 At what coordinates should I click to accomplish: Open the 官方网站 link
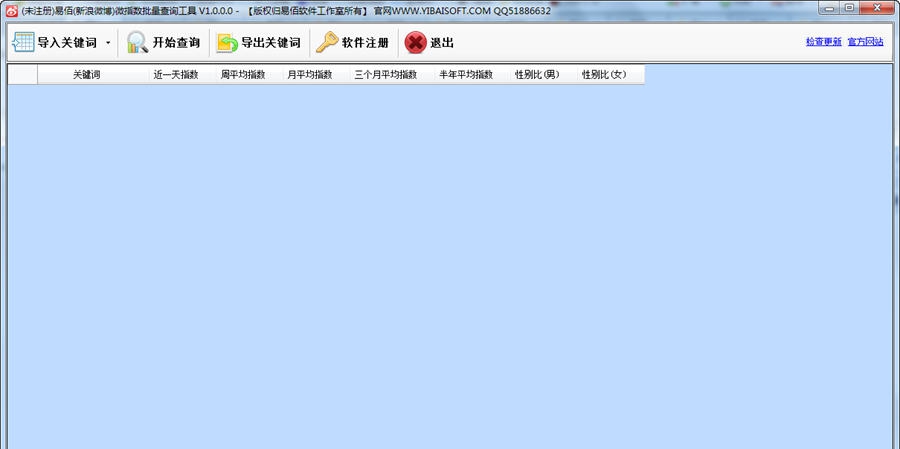click(x=866, y=41)
